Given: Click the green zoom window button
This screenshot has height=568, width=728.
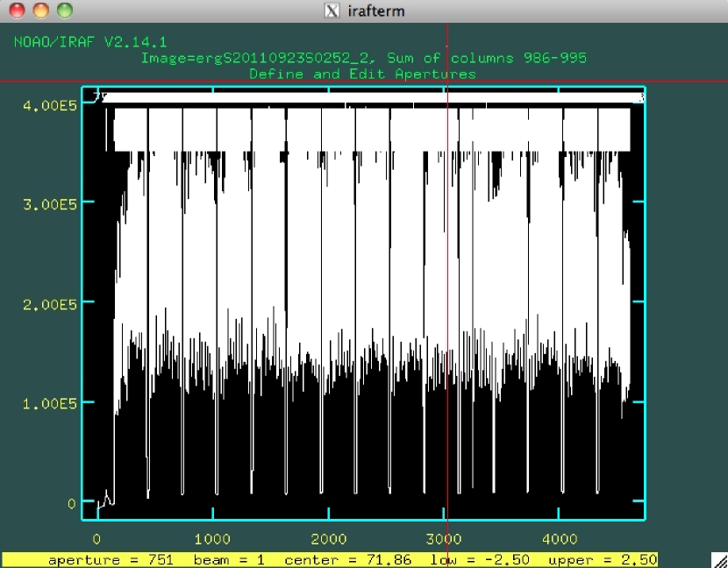Looking at the screenshot, I should [64, 11].
